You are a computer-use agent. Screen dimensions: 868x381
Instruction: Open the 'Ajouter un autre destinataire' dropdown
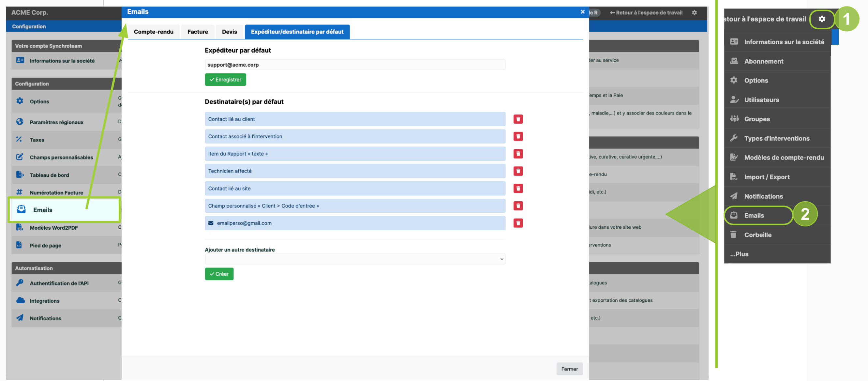(355, 259)
